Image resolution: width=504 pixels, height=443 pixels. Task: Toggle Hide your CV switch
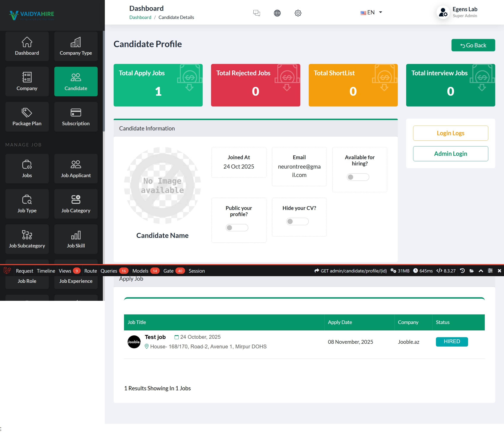[x=297, y=221]
